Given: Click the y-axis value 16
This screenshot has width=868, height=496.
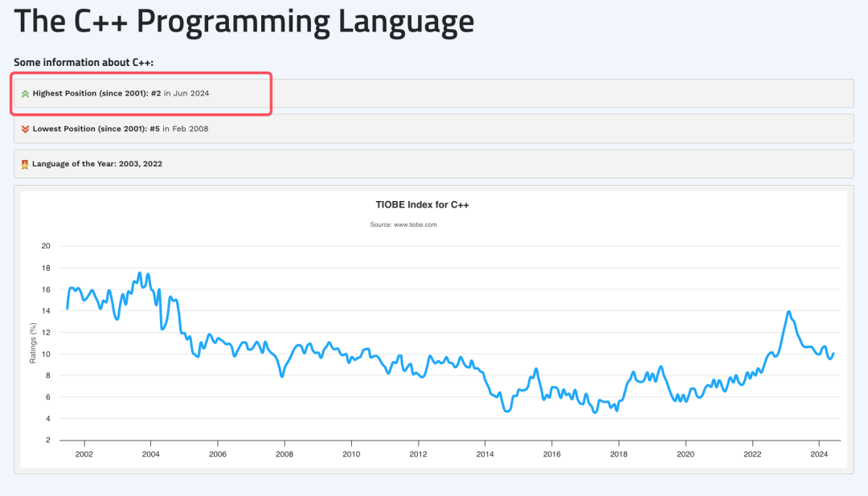Looking at the screenshot, I should 45,289.
